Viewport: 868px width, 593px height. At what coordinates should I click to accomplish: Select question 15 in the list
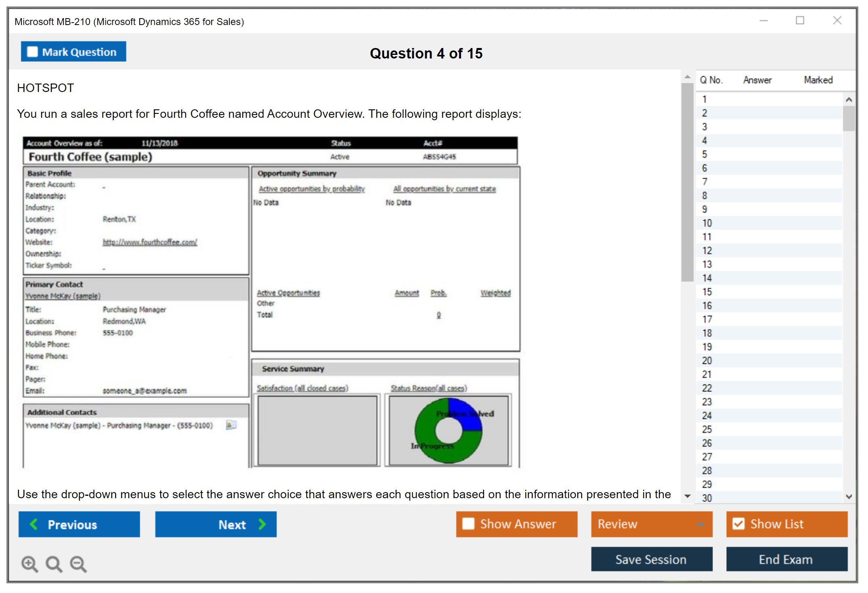pos(707,292)
